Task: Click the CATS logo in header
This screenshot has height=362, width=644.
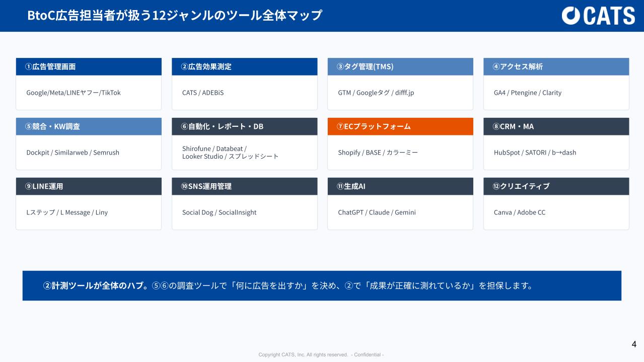Action: point(598,16)
